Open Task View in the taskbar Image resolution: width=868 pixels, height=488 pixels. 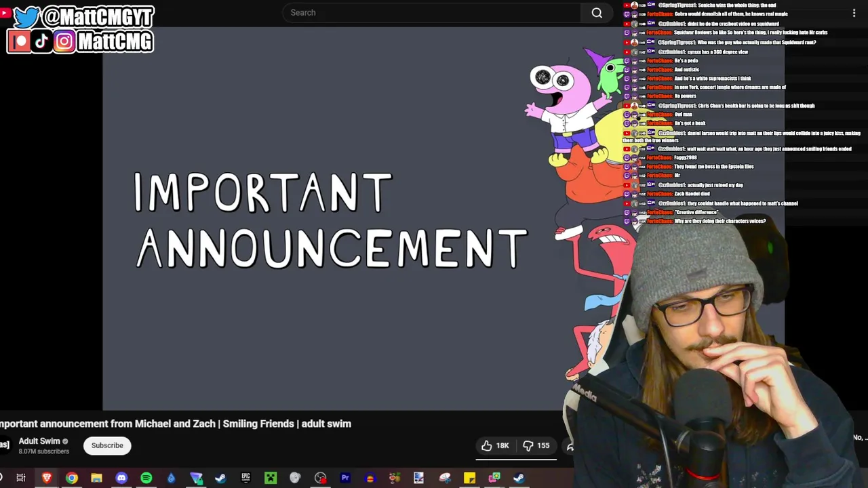click(x=21, y=478)
